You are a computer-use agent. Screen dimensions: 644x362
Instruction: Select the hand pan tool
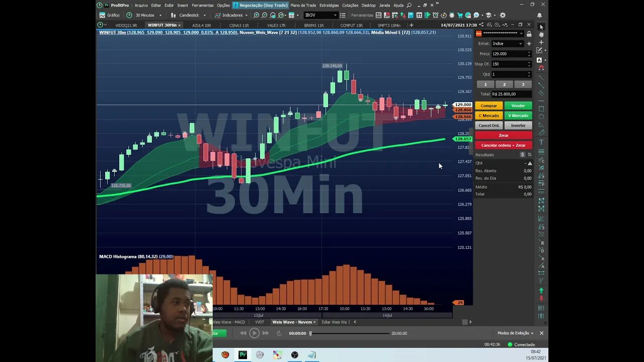click(x=541, y=35)
